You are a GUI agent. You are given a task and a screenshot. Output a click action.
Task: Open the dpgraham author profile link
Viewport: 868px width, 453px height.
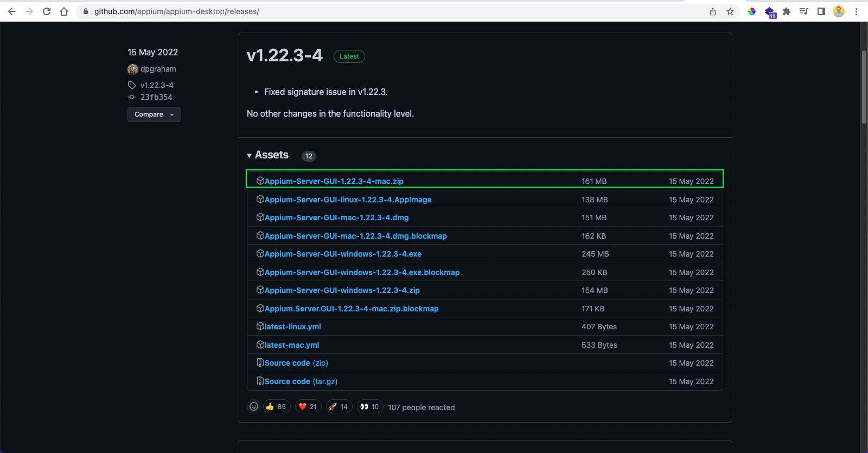tap(158, 69)
